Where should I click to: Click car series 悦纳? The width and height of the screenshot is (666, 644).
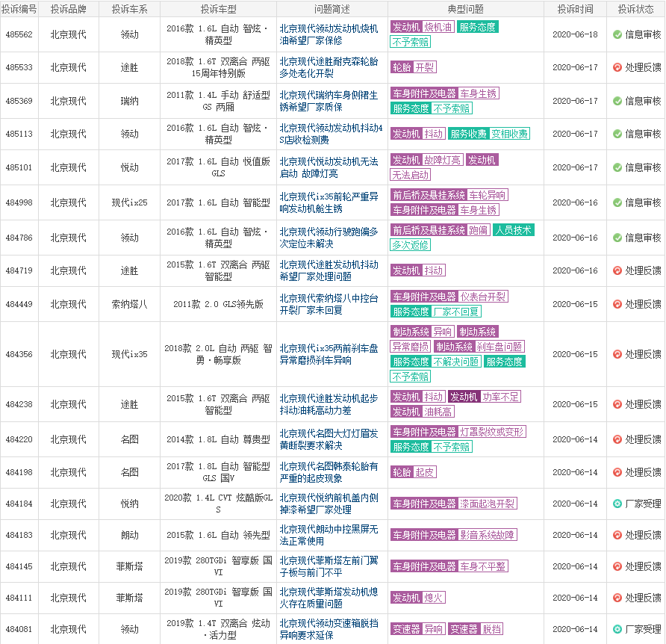click(130, 504)
